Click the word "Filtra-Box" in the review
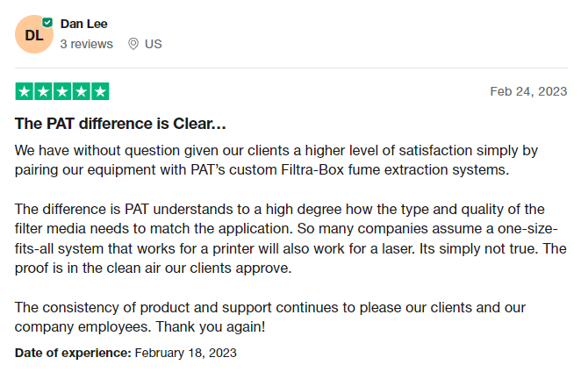Screen dimensions: 588x372 pos(311,168)
